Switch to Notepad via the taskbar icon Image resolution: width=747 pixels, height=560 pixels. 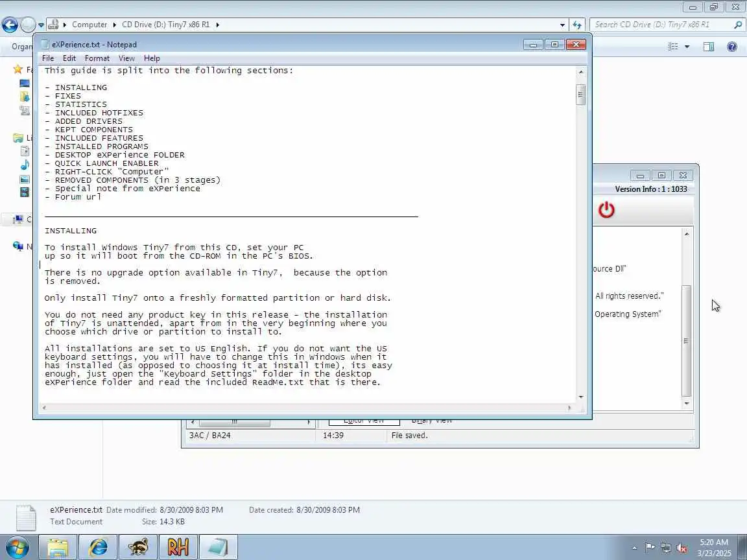click(218, 547)
